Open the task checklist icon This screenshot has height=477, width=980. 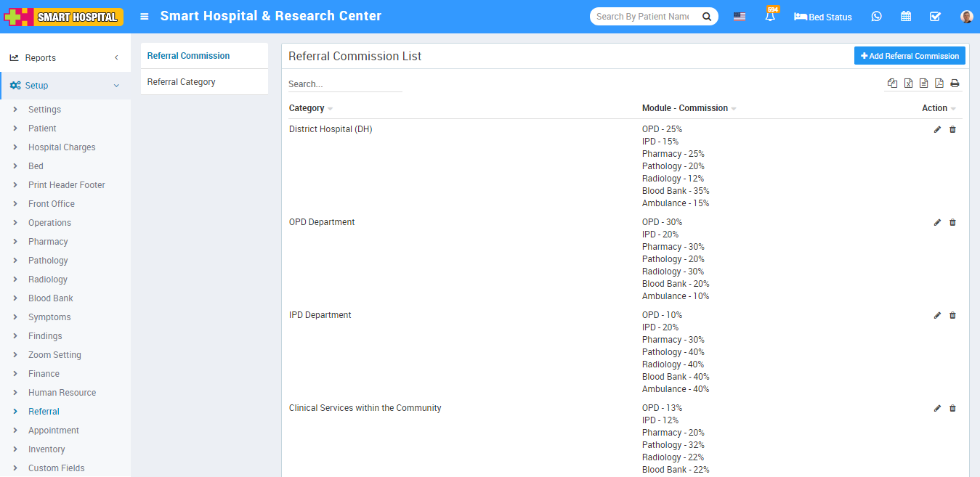point(935,17)
